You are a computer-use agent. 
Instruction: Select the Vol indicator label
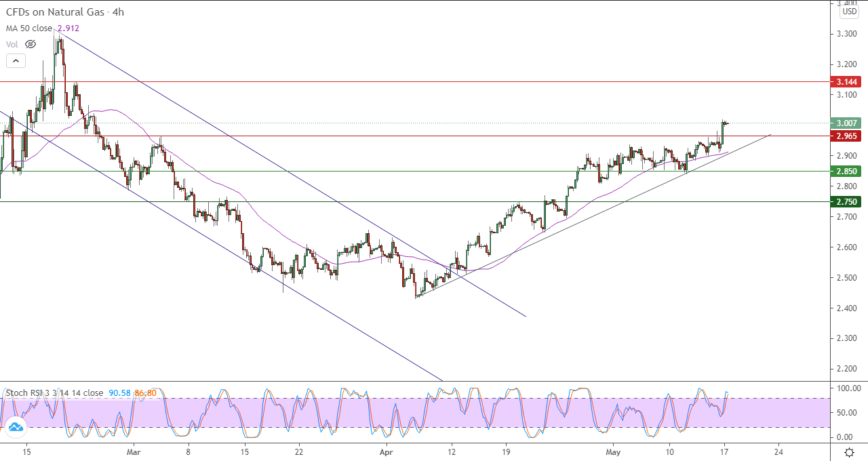tap(12, 44)
